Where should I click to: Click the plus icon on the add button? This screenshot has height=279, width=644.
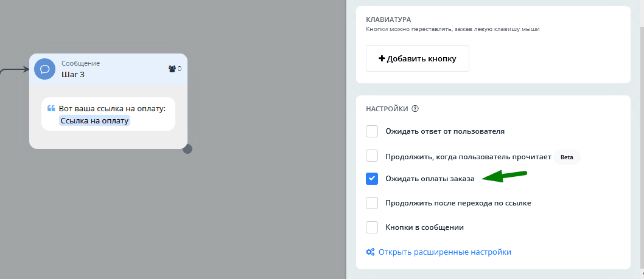coord(382,59)
